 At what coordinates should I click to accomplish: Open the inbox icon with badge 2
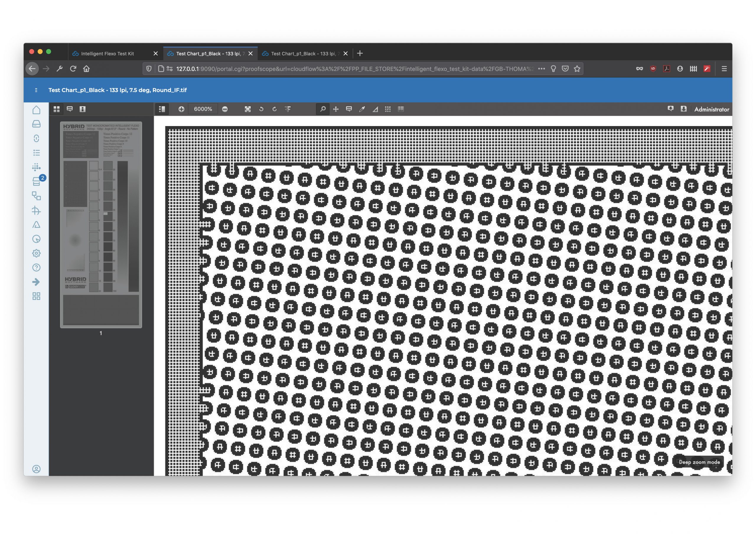click(37, 182)
